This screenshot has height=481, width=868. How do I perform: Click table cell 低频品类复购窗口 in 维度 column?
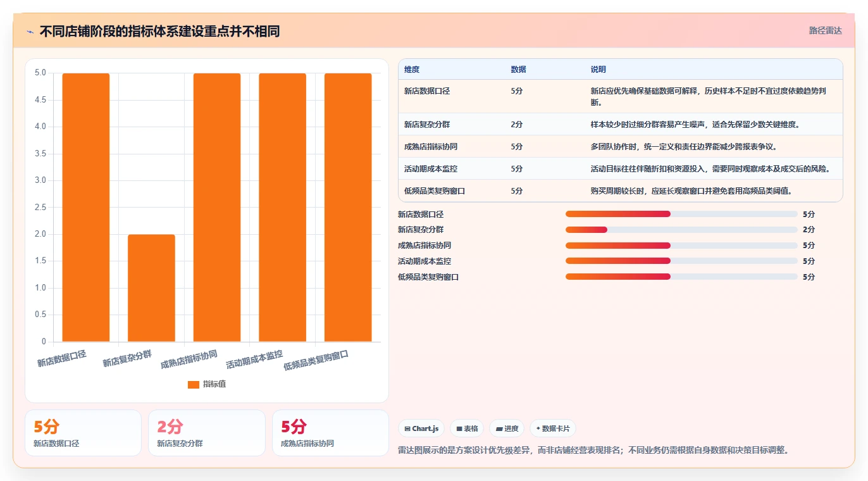point(435,191)
